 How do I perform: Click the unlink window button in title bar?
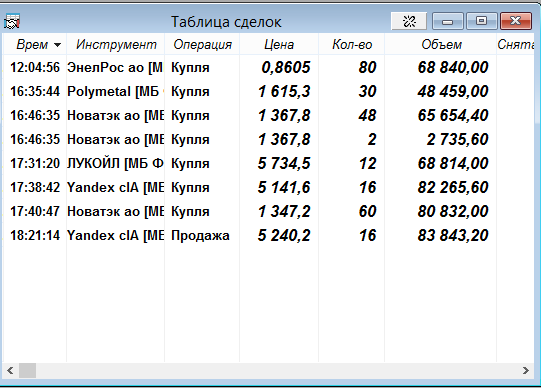point(409,21)
